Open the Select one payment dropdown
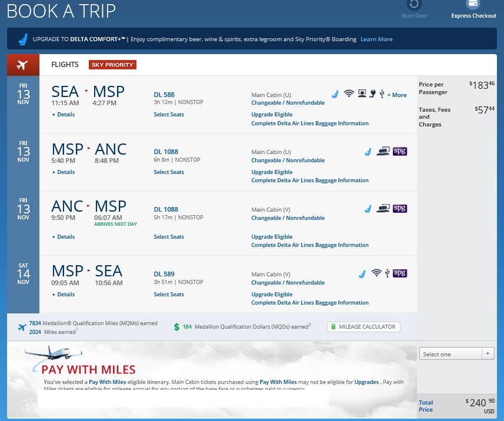 coord(457,354)
